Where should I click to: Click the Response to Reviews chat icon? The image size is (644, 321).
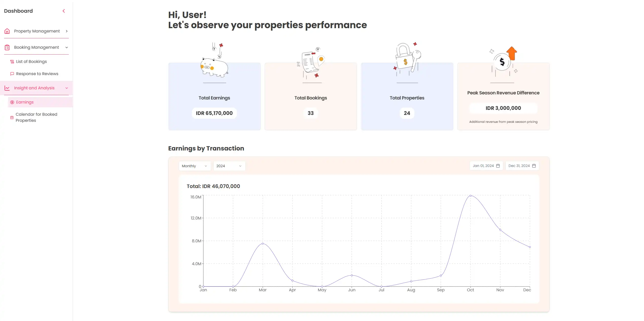12,74
